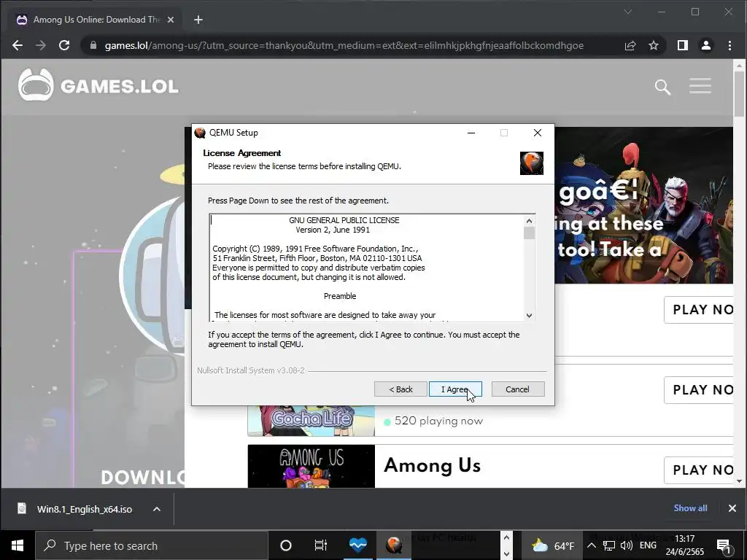Open a new browser tab
The image size is (747, 560).
(x=198, y=20)
